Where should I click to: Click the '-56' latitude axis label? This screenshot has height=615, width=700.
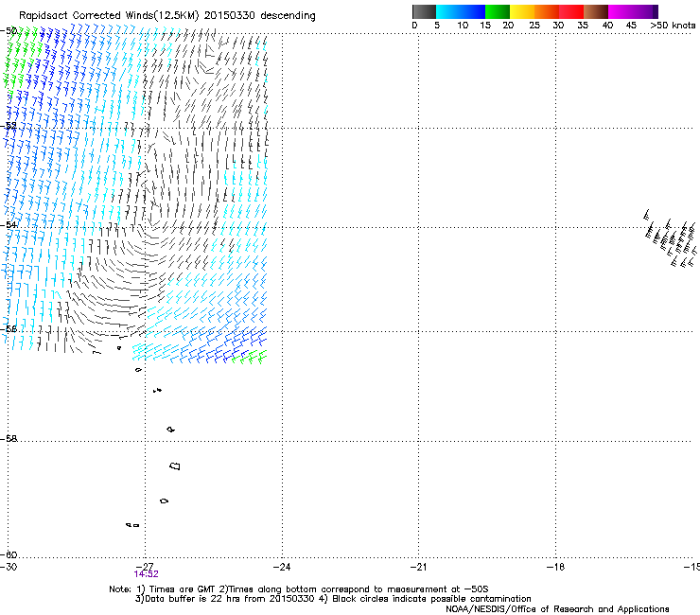(x=9, y=328)
